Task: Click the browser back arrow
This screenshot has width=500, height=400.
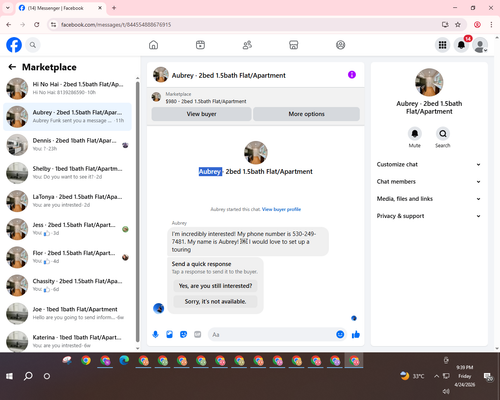Action: [x=9, y=24]
